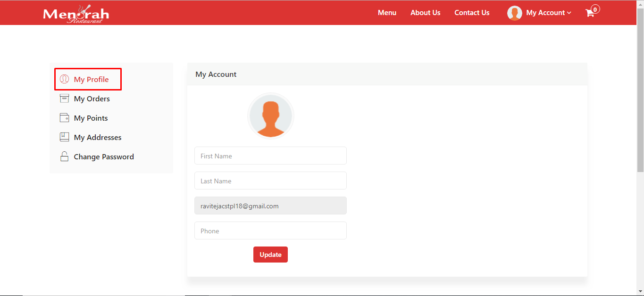This screenshot has width=644, height=296.
Task: Select the Phone input field
Action: click(270, 230)
